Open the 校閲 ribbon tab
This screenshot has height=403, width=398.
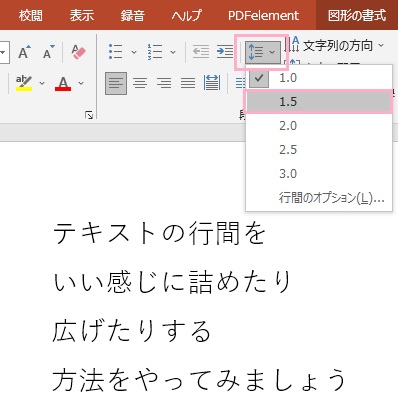[30, 16]
